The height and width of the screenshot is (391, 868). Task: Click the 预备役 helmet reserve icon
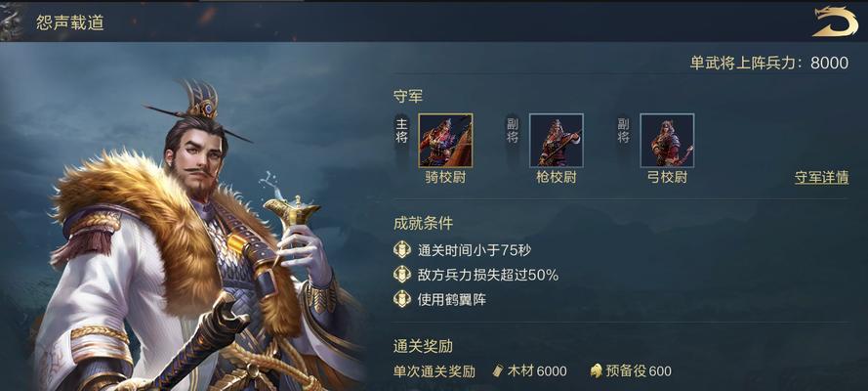597,370
